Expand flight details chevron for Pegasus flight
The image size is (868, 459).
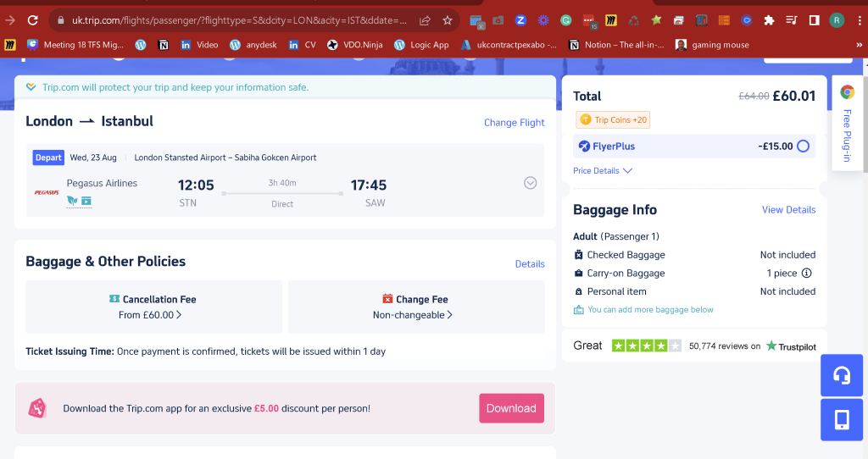pyautogui.click(x=530, y=183)
